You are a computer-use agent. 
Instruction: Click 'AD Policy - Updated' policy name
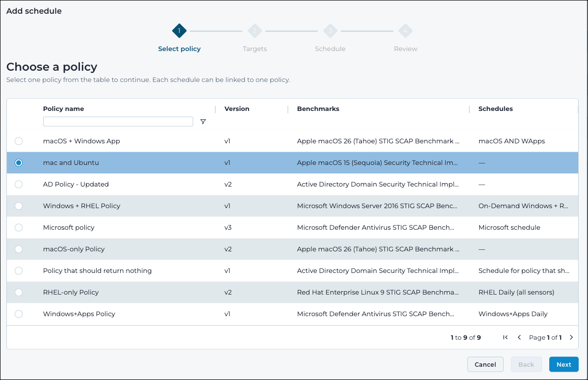(76, 185)
